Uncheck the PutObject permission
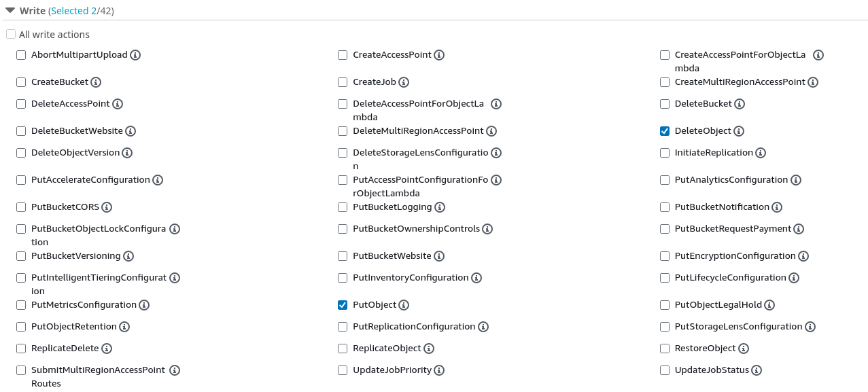 tap(342, 304)
